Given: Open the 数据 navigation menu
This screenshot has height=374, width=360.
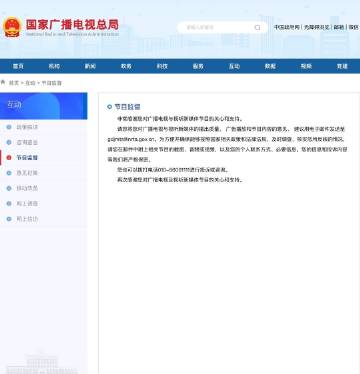Looking at the screenshot, I should [x=270, y=66].
